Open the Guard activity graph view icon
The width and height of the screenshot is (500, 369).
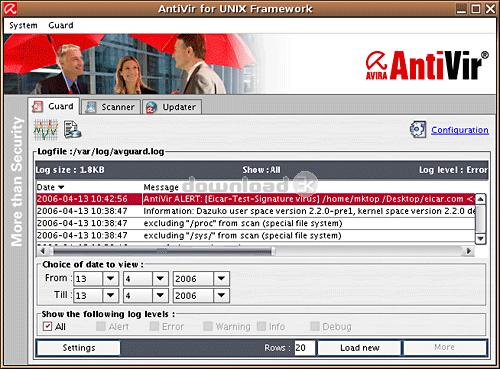coord(46,130)
